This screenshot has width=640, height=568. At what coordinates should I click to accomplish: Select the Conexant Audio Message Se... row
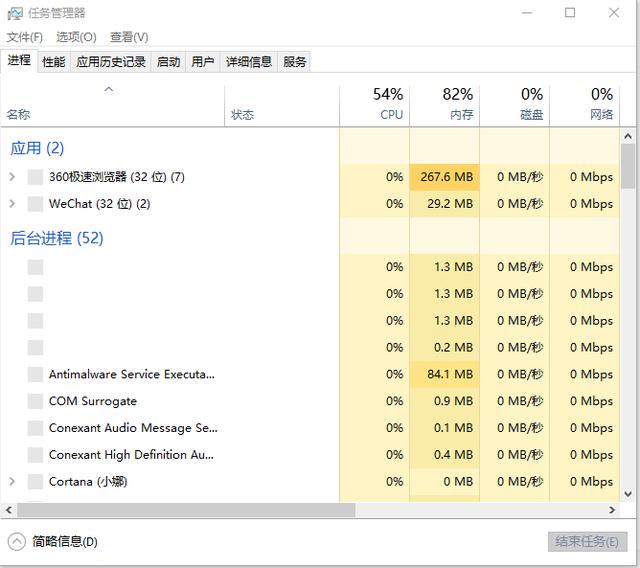[x=310, y=428]
